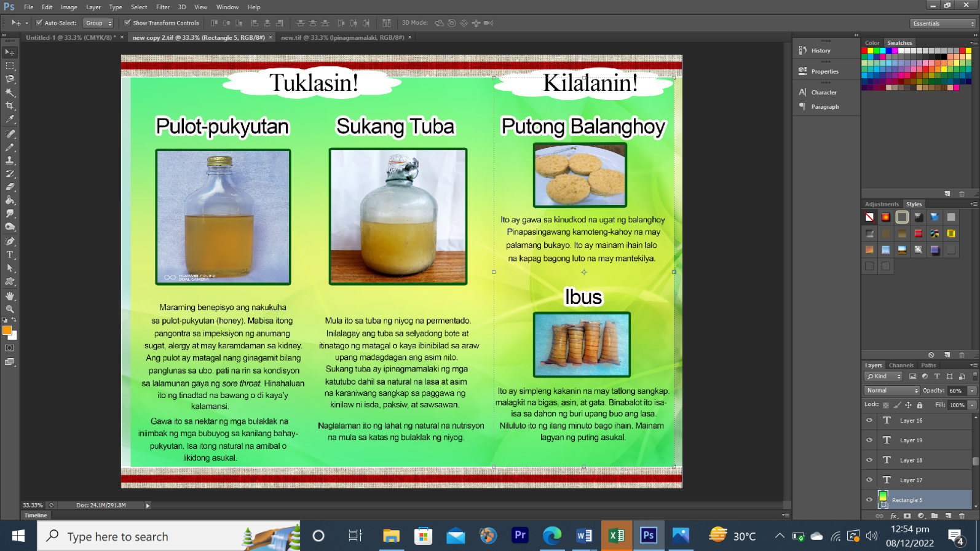The image size is (980, 551).
Task: Select the Crop tool
Action: [10, 106]
